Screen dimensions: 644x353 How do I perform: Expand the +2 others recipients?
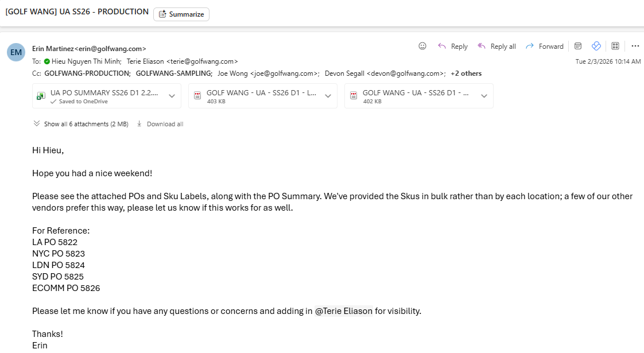(x=466, y=73)
